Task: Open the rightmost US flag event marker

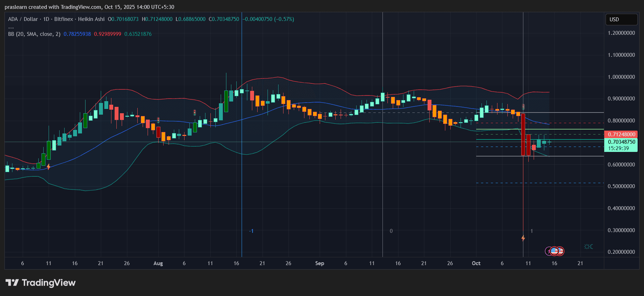Action: (560, 251)
